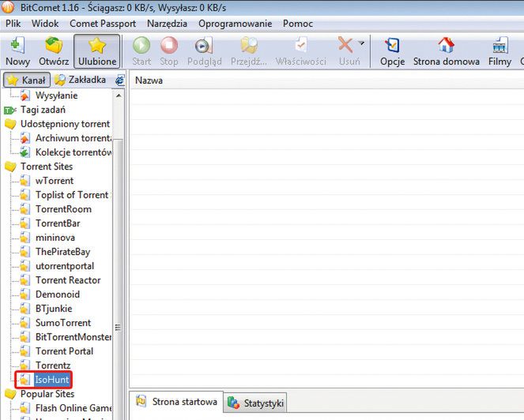This screenshot has width=524, height=420.
Task: Open the Plik menu
Action: click(x=13, y=24)
